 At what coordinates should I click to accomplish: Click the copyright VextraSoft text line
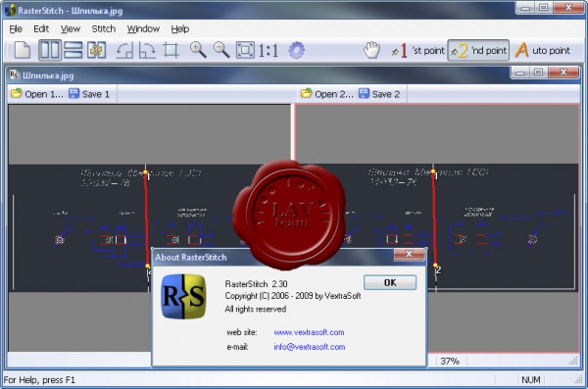(293, 296)
